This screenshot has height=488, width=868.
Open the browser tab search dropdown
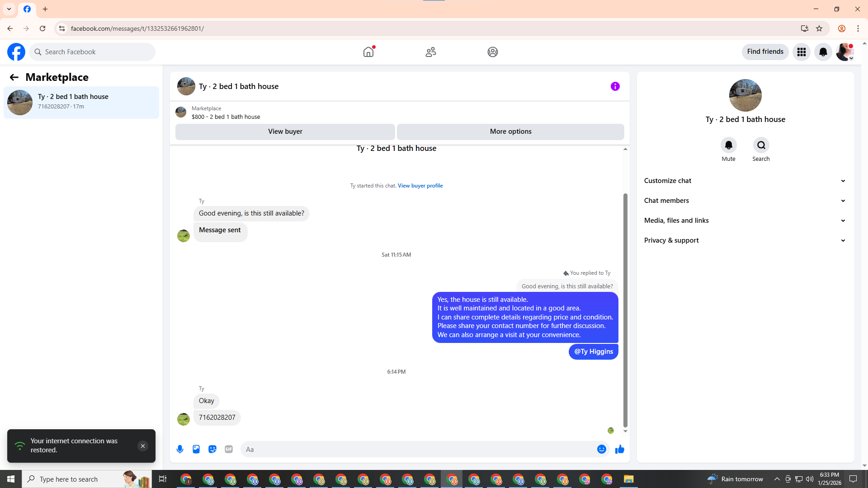(9, 9)
